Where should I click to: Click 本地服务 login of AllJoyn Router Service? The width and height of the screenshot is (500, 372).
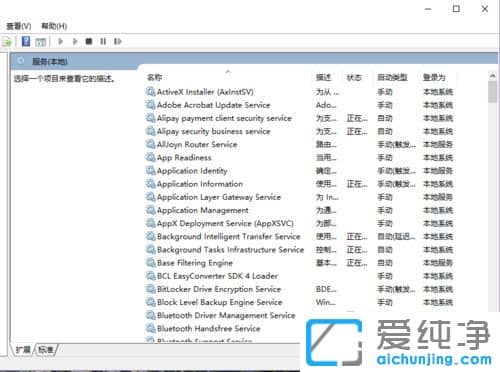click(438, 145)
